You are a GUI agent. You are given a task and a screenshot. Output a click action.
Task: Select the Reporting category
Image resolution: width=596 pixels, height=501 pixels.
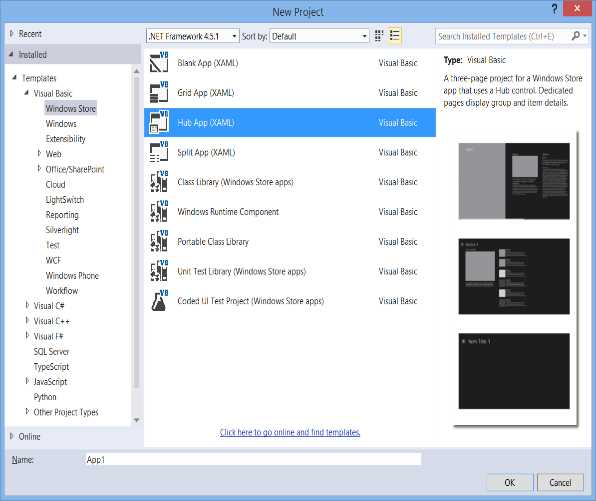point(62,215)
